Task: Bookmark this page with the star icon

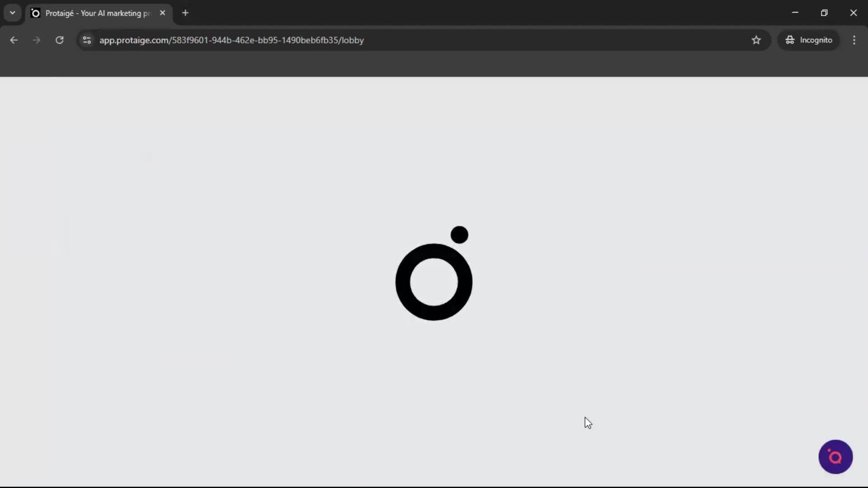Action: (756, 40)
